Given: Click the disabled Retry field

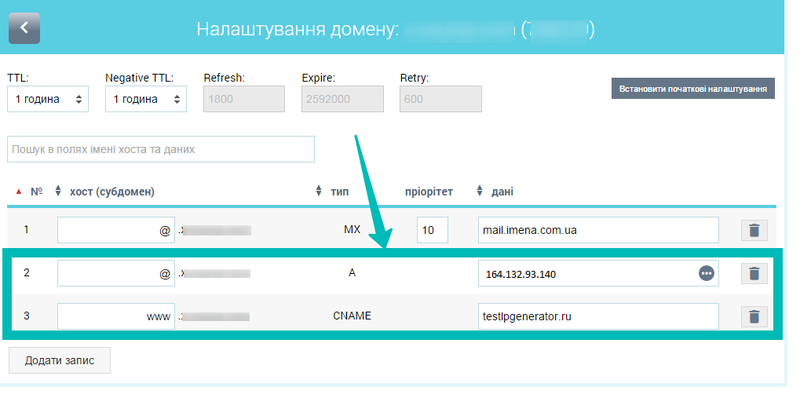Looking at the screenshot, I should click(440, 99).
